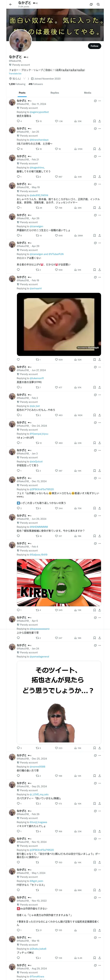Open the 416 Followers list
The width and height of the screenshot is (110, 980).
36,84
